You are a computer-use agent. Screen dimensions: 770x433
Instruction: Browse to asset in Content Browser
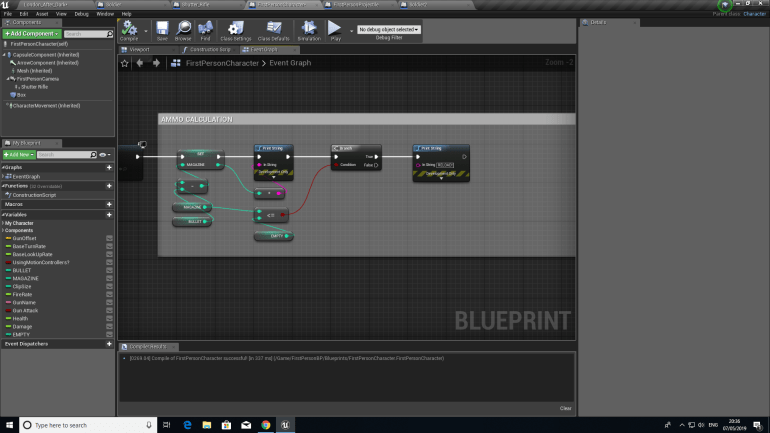coord(183,30)
